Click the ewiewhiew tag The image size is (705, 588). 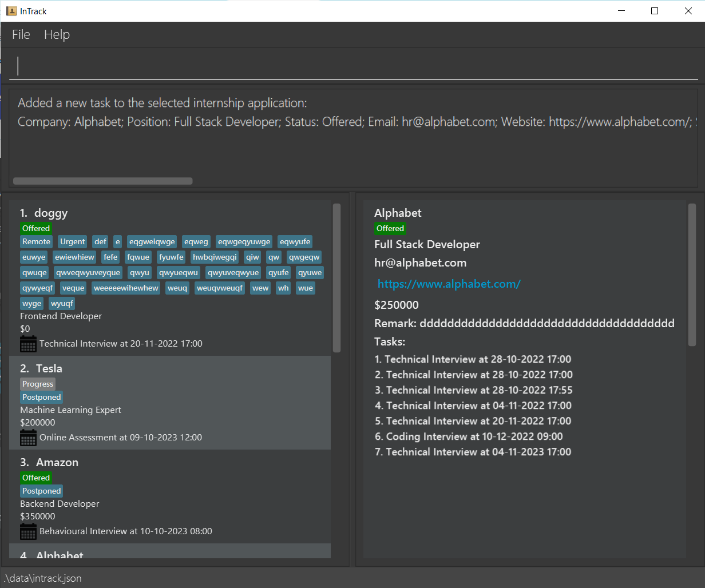pos(75,257)
